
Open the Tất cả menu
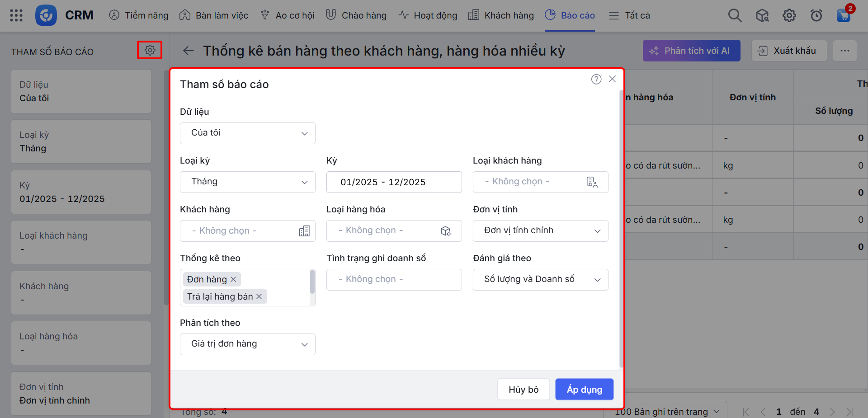(629, 16)
